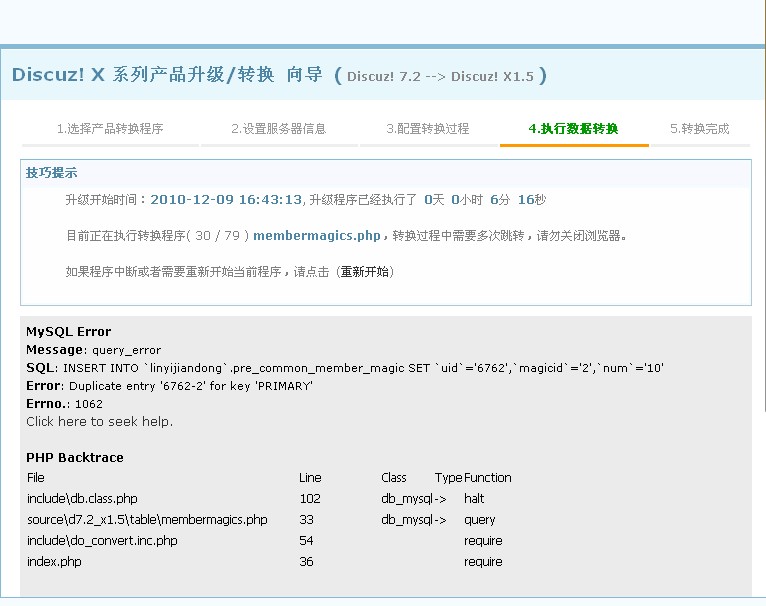Viewport: 766px width, 606px height.
Task: Click the 'Message: query_error' line
Action: (93, 350)
